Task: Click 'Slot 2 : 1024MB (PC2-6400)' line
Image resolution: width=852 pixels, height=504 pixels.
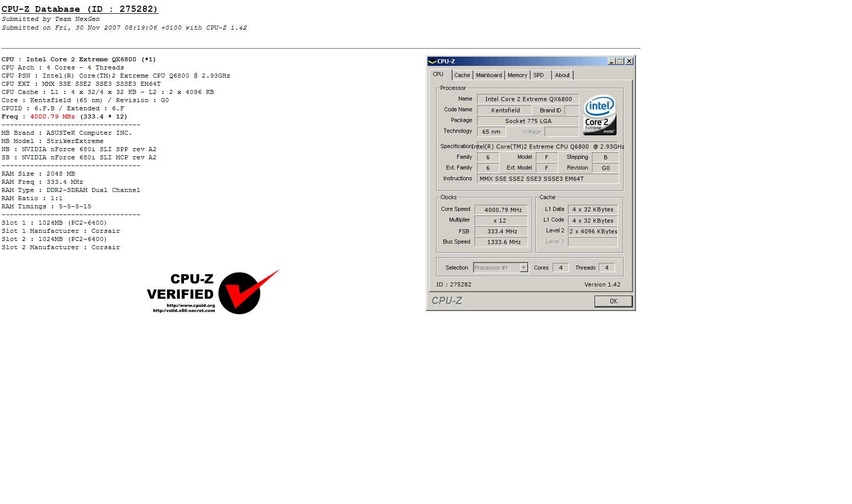Action: [x=54, y=239]
